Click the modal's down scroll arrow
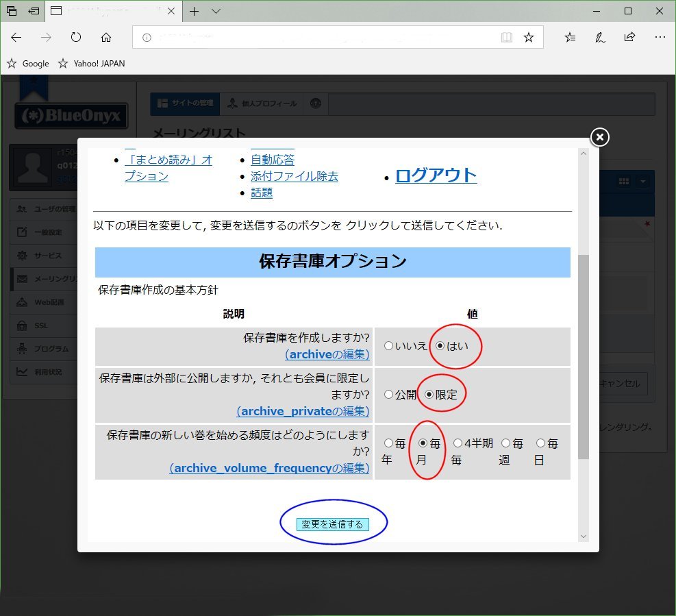This screenshot has height=616, width=676. pyautogui.click(x=584, y=536)
